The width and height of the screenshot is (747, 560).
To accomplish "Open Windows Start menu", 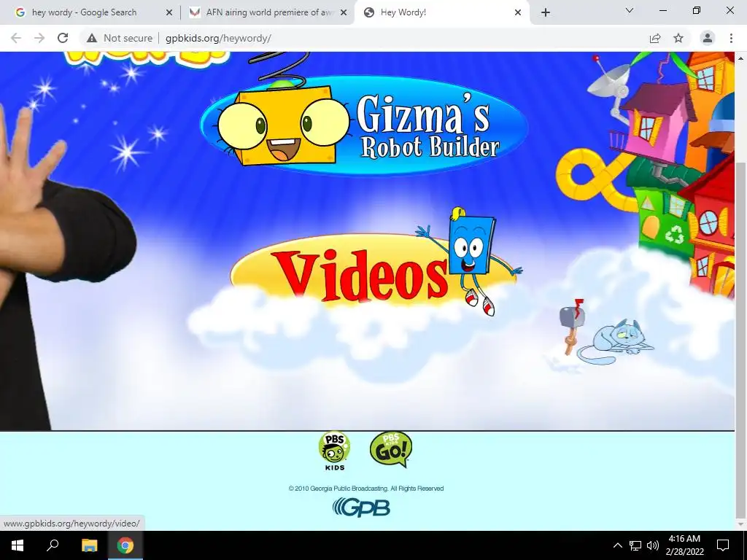I will coord(18,545).
